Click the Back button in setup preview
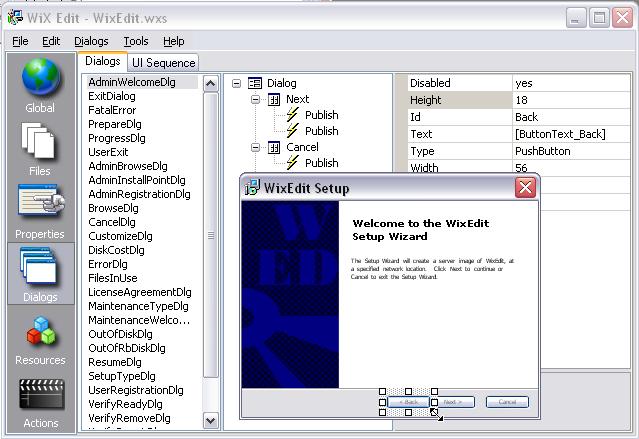Screen dimensions: 639x439 (x=408, y=402)
